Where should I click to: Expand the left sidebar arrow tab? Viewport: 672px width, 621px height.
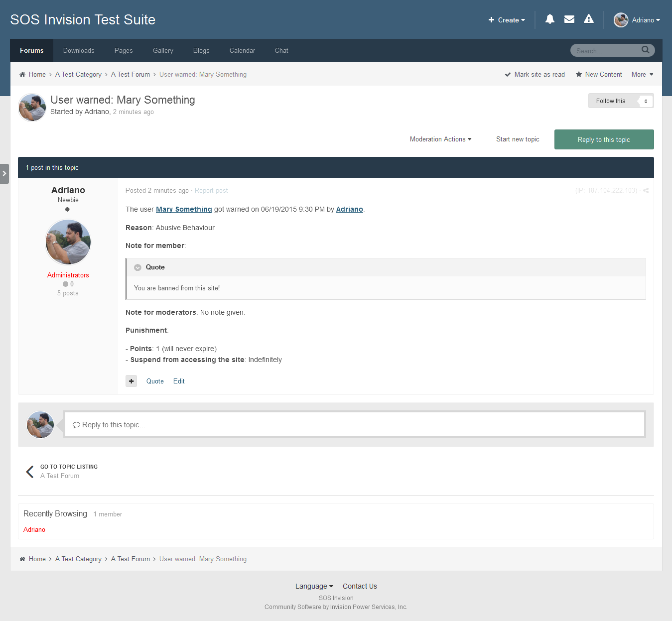click(x=4, y=174)
